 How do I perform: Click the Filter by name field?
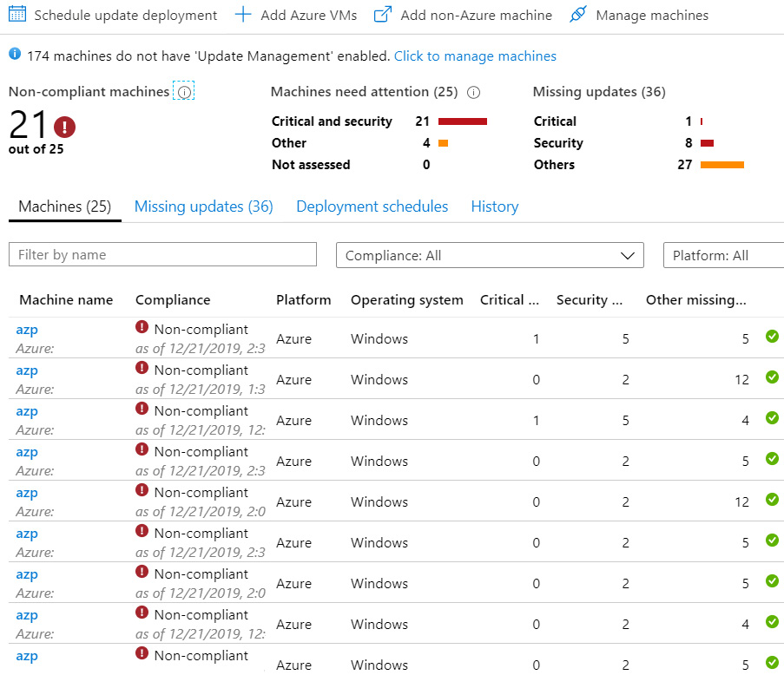click(x=162, y=254)
